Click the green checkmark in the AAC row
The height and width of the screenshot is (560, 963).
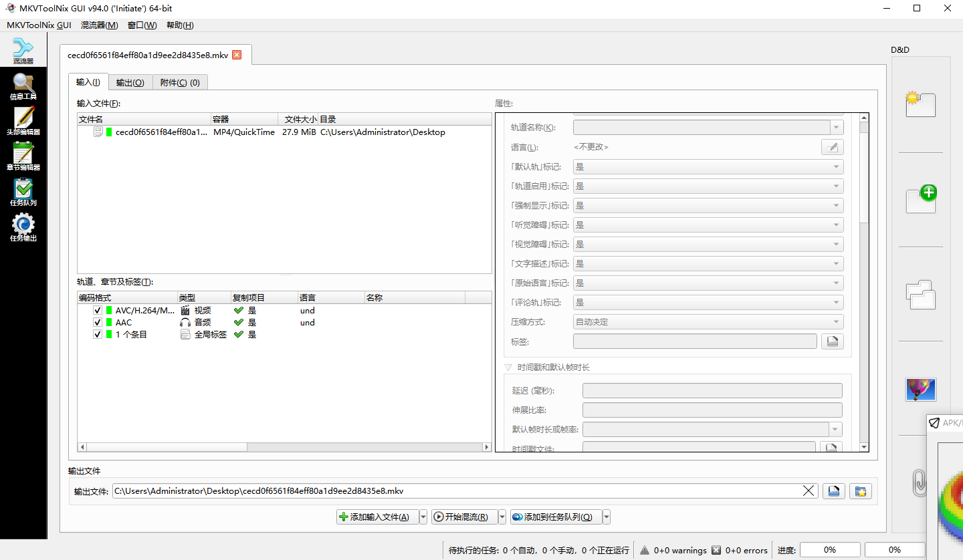(x=238, y=323)
